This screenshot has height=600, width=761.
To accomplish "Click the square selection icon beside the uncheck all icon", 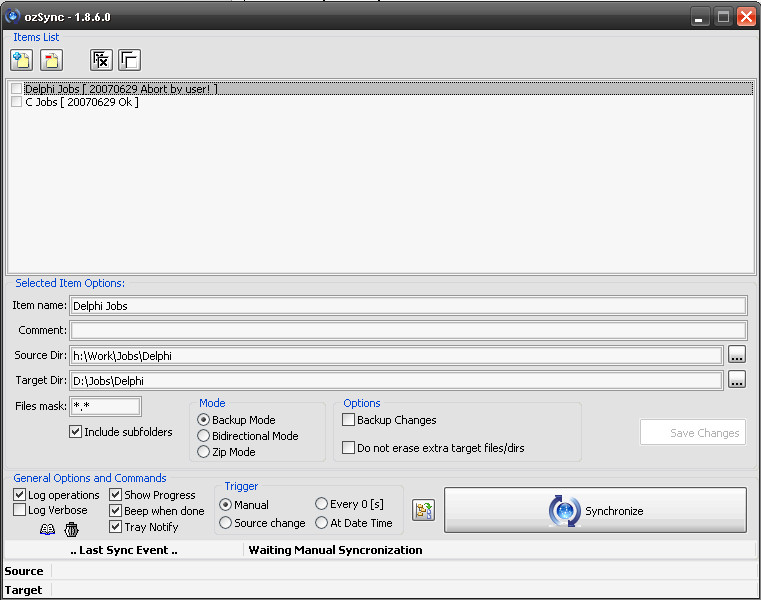I will (x=130, y=60).
